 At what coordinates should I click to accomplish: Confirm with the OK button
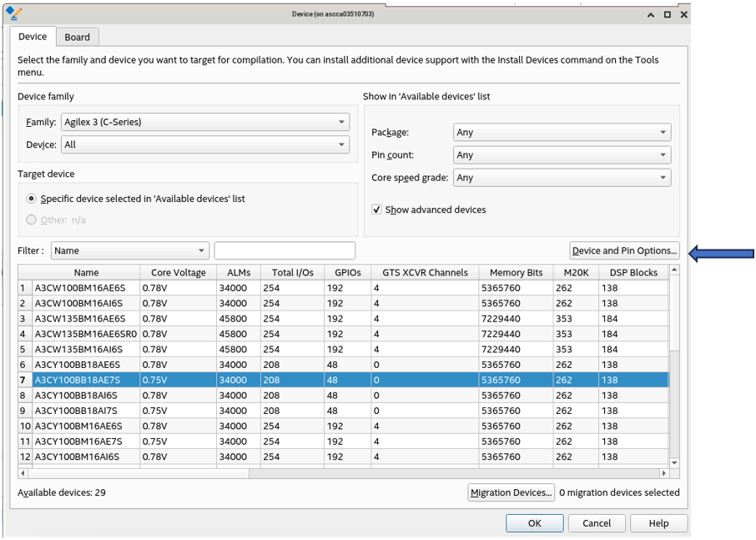535,523
